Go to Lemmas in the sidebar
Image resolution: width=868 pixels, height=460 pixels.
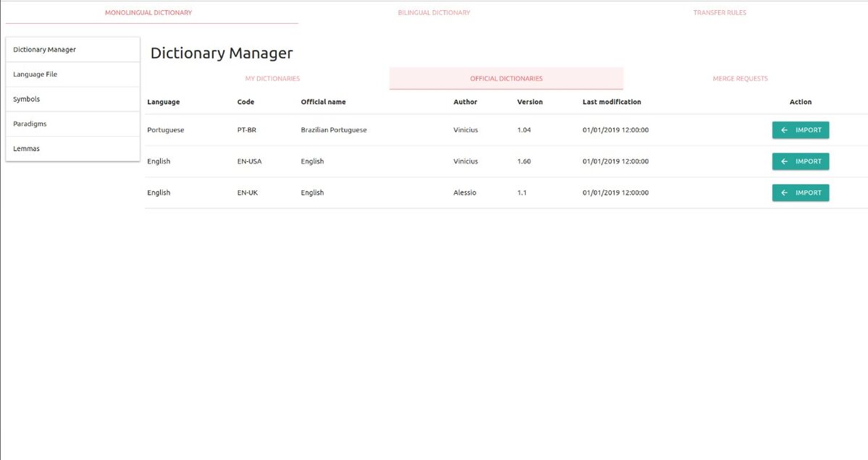[x=72, y=148]
